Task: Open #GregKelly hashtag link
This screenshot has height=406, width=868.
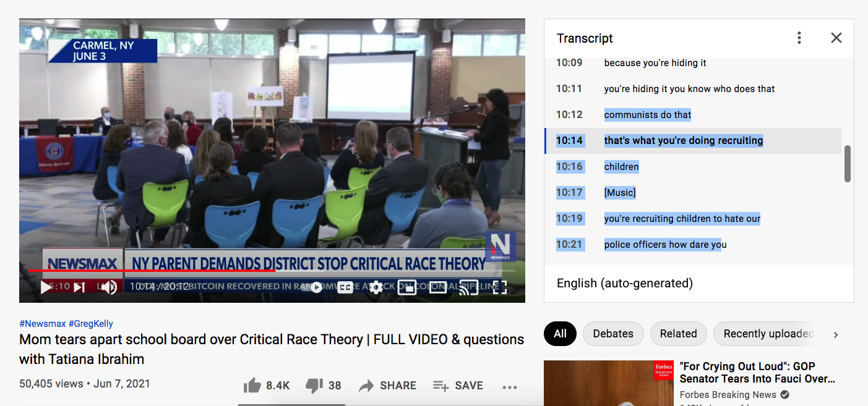Action: pyautogui.click(x=91, y=324)
